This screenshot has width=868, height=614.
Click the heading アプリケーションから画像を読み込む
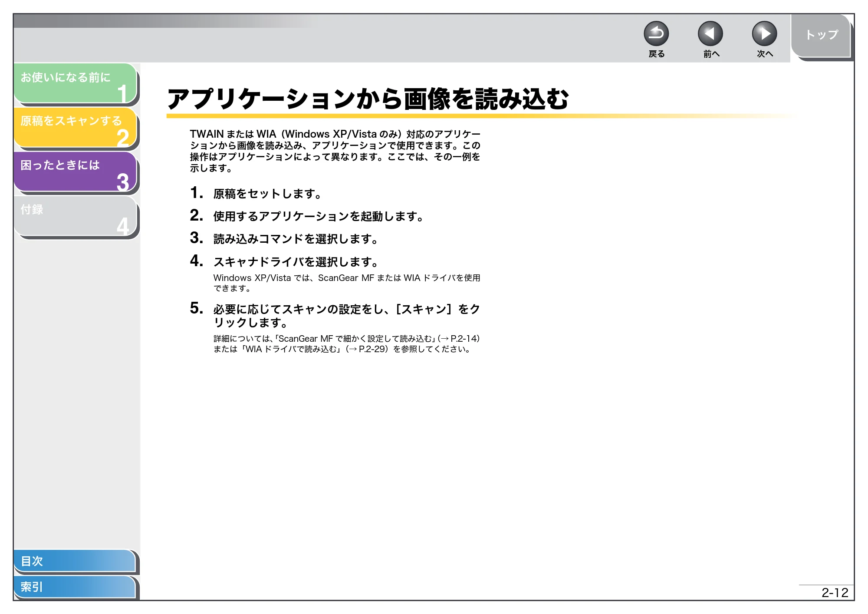pyautogui.click(x=368, y=99)
